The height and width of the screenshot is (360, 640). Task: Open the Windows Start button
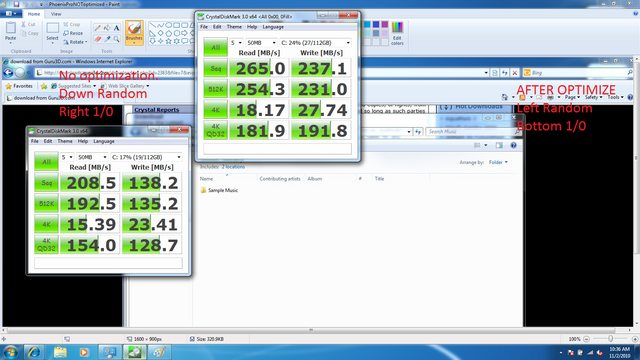tap(10, 352)
